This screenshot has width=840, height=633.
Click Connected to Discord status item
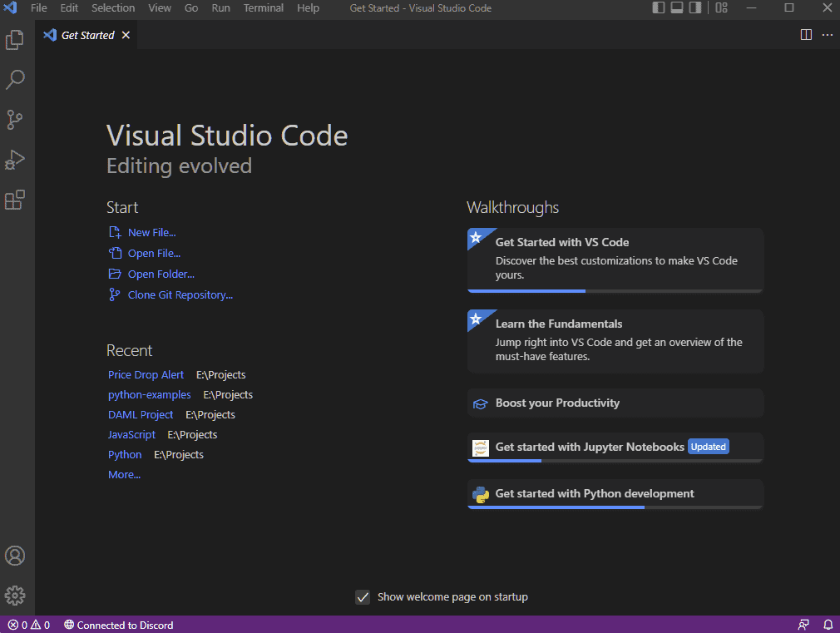[x=118, y=625]
